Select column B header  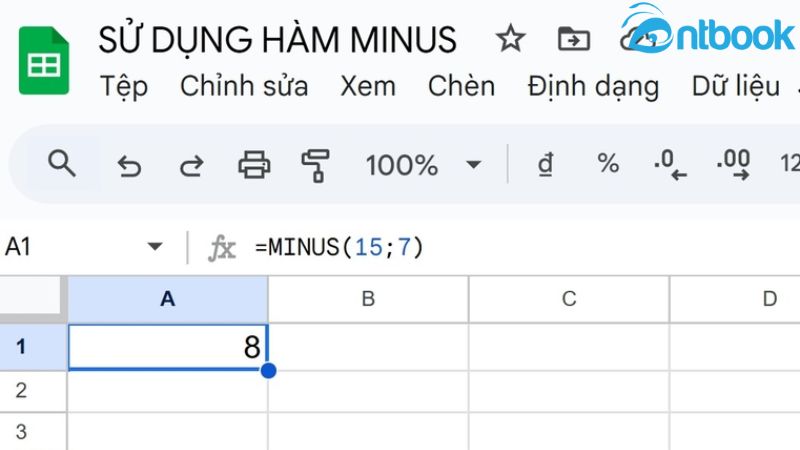[368, 298]
